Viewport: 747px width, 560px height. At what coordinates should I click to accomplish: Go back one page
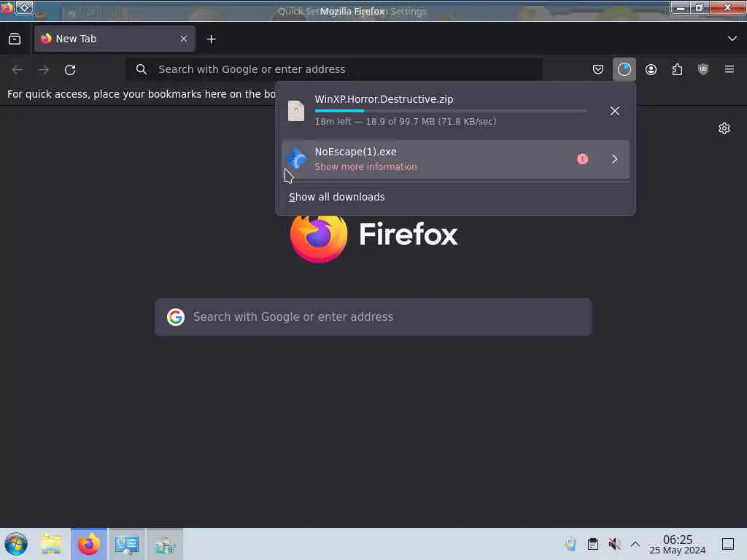[x=18, y=69]
